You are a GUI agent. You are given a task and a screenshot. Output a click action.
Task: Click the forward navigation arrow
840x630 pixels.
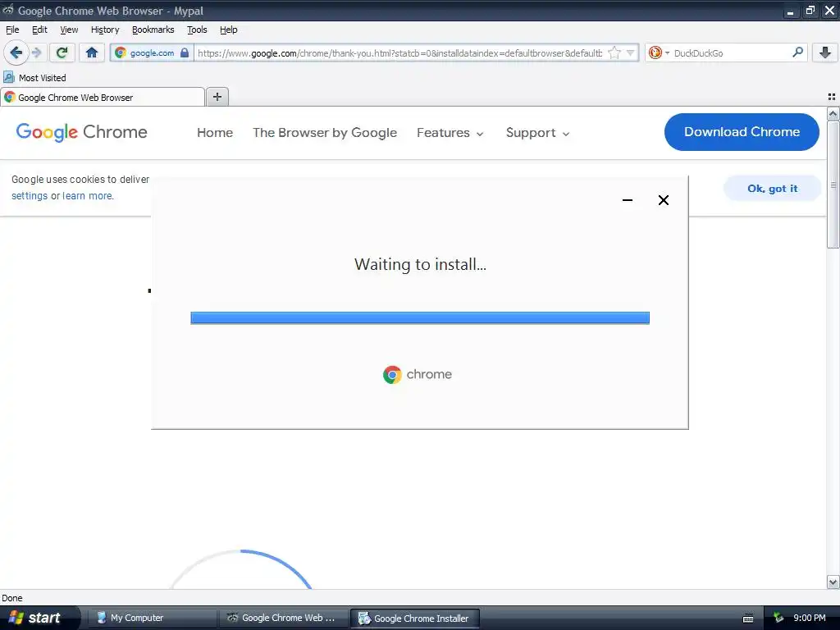[37, 53]
